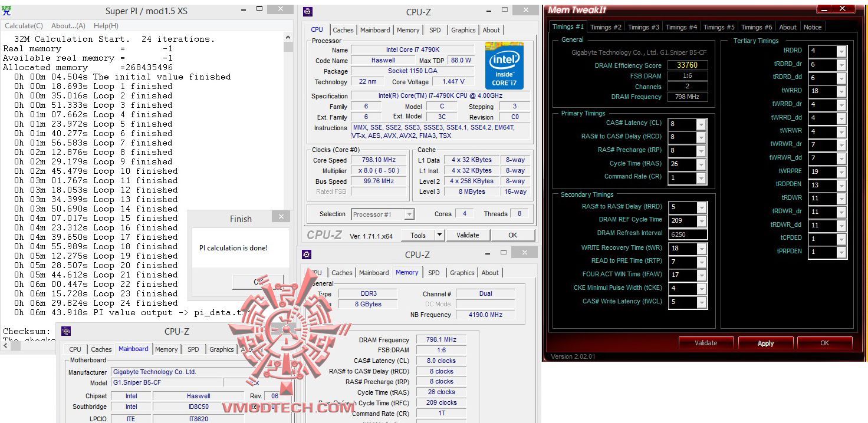Click the arrow next to CPU-Z Tools button
Viewport: 868px width, 423px height.
coord(439,235)
